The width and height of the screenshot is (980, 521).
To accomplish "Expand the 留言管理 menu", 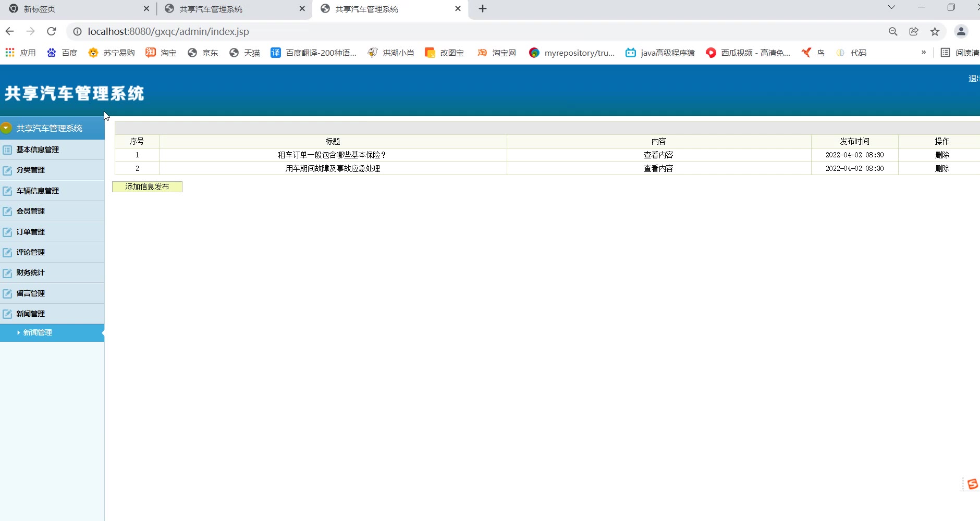I will tap(52, 293).
